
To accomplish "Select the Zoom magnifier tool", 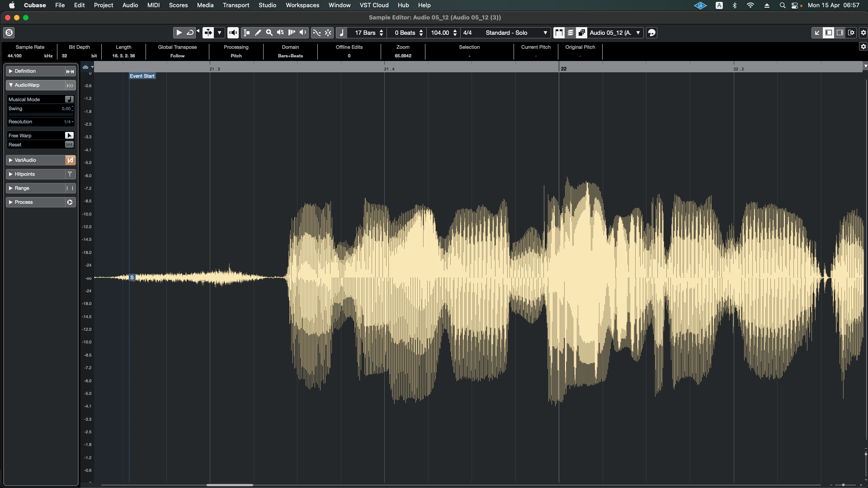I will pyautogui.click(x=269, y=33).
